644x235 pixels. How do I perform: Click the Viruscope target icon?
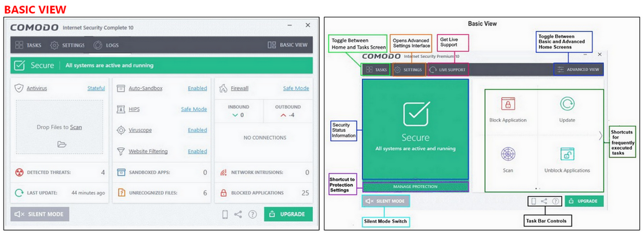(120, 130)
